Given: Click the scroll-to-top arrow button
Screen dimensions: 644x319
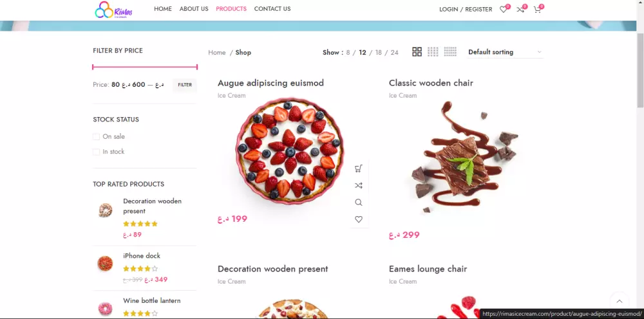Looking at the screenshot, I should [x=620, y=302].
